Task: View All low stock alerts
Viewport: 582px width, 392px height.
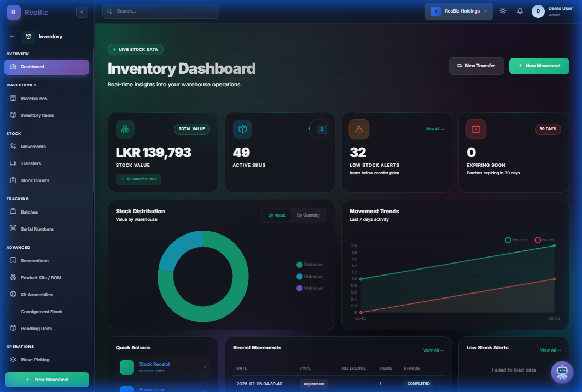Action: 550,350
